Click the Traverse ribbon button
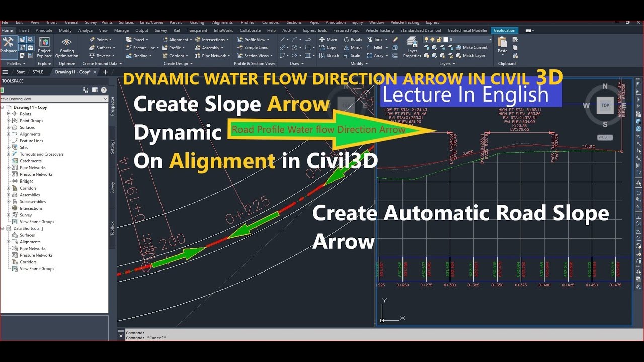Viewport: 644px width, 362px height. pyautogui.click(x=102, y=56)
